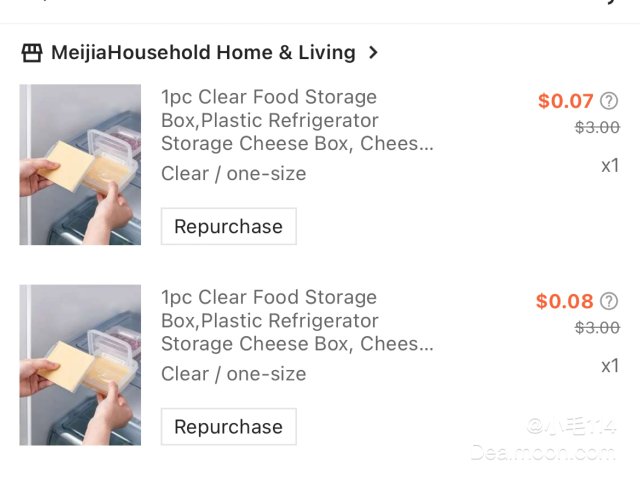Select Clear / one-size on the $0.07 item

click(234, 174)
